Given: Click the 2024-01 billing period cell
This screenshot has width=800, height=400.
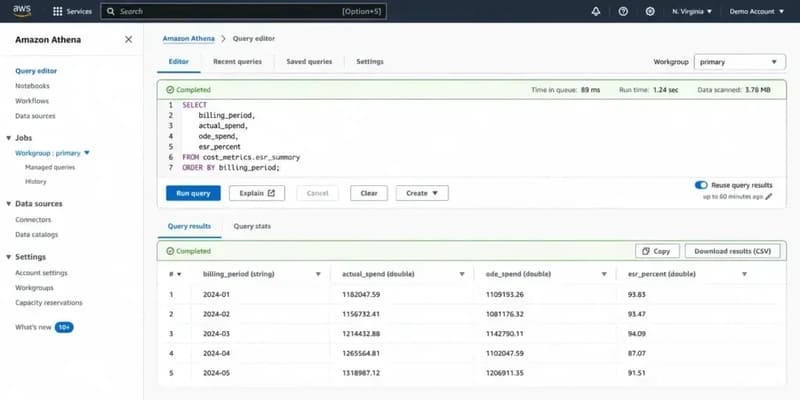Looking at the screenshot, I should tap(216, 294).
